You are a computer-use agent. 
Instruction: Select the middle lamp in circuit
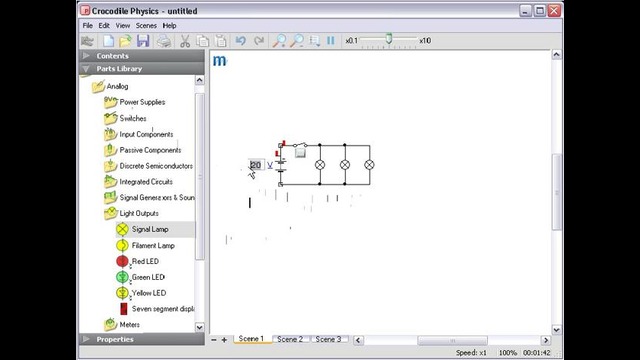(x=345, y=165)
